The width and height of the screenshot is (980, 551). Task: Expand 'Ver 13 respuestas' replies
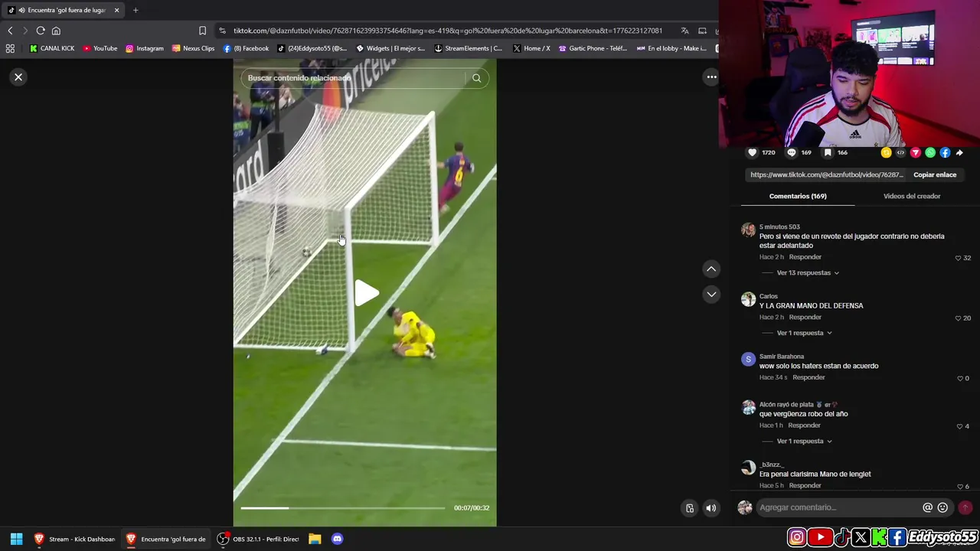pyautogui.click(x=808, y=272)
